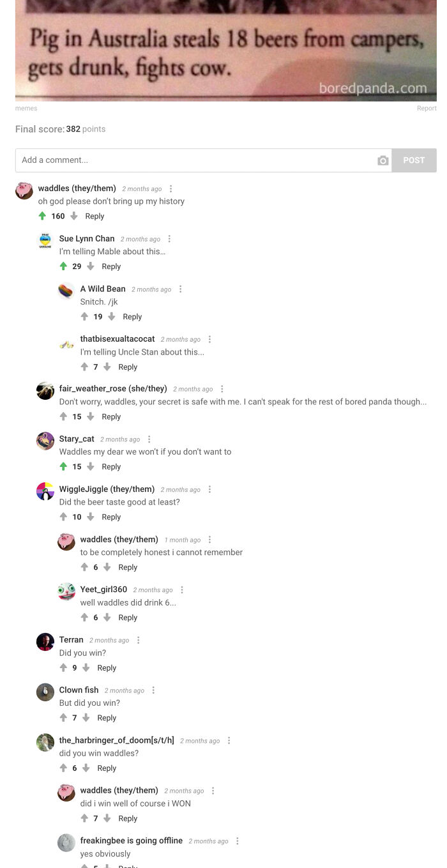
Task: Click the POST comment button
Action: (x=414, y=160)
